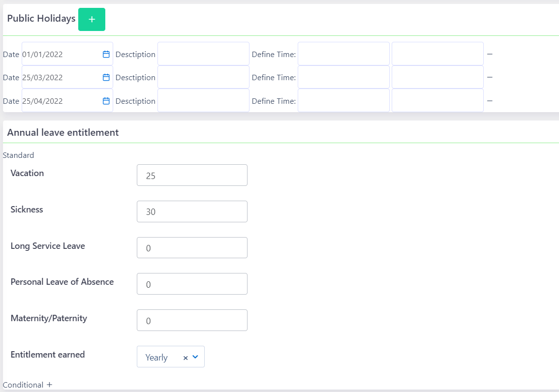Click the description field for 25/04/2022
Screen dimensions: 559x392
pyautogui.click(x=203, y=100)
